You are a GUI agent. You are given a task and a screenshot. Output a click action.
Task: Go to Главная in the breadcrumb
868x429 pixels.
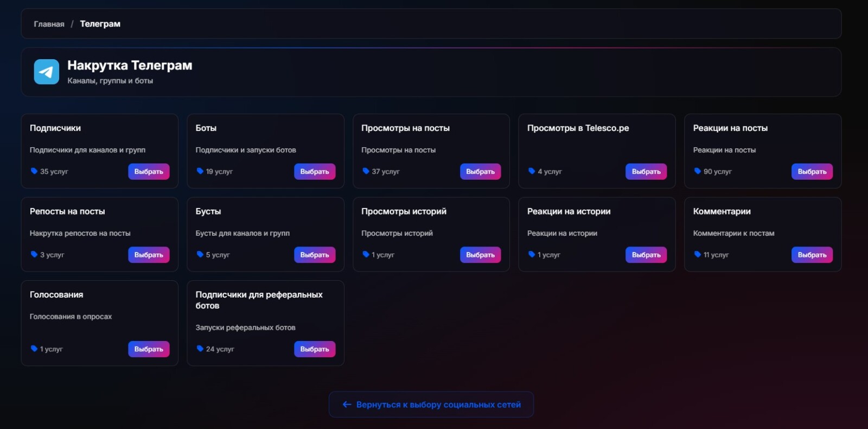tap(49, 24)
